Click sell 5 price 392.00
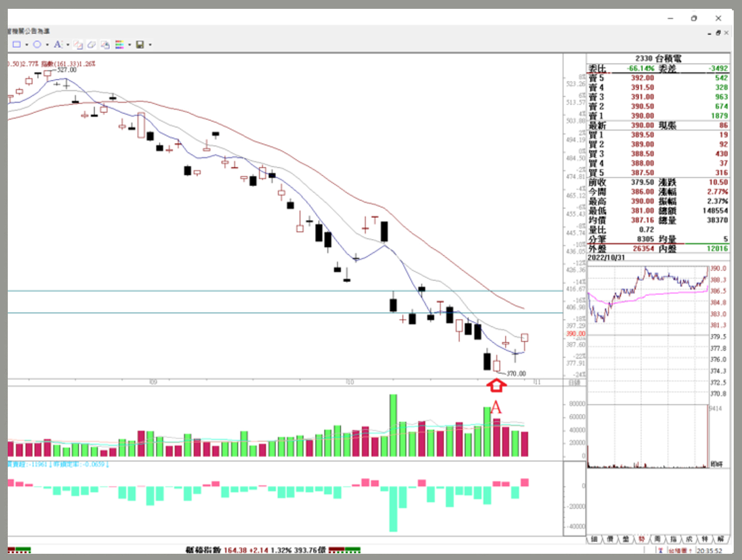Viewport: 742px width, 560px height. pos(642,78)
